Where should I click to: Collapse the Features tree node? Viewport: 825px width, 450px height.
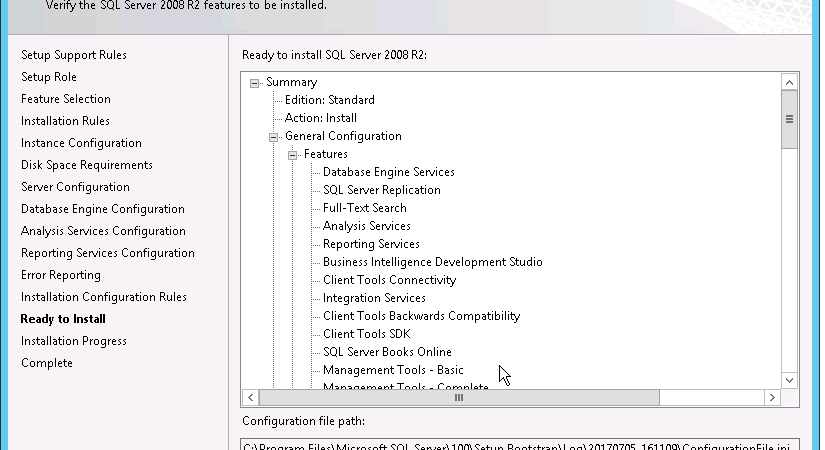293,155
